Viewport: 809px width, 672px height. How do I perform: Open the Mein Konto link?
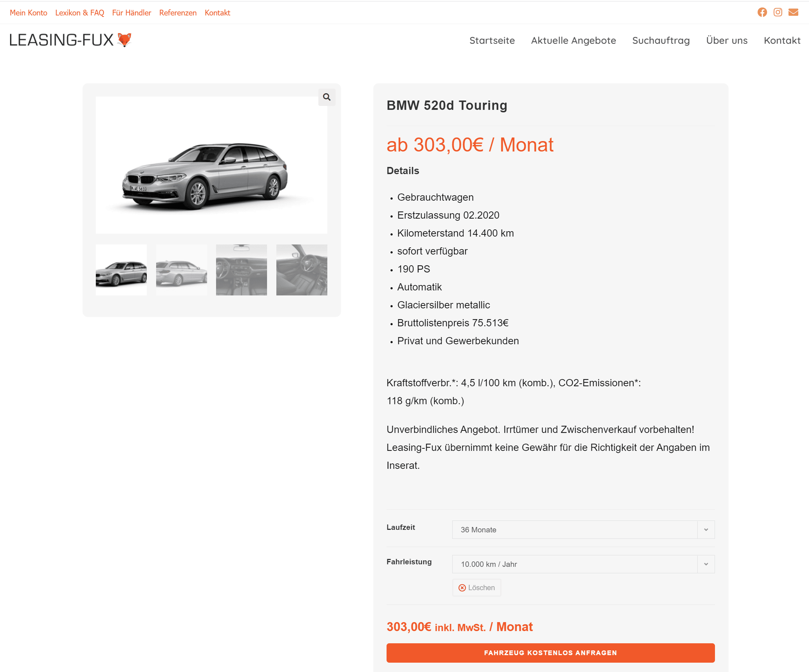28,13
